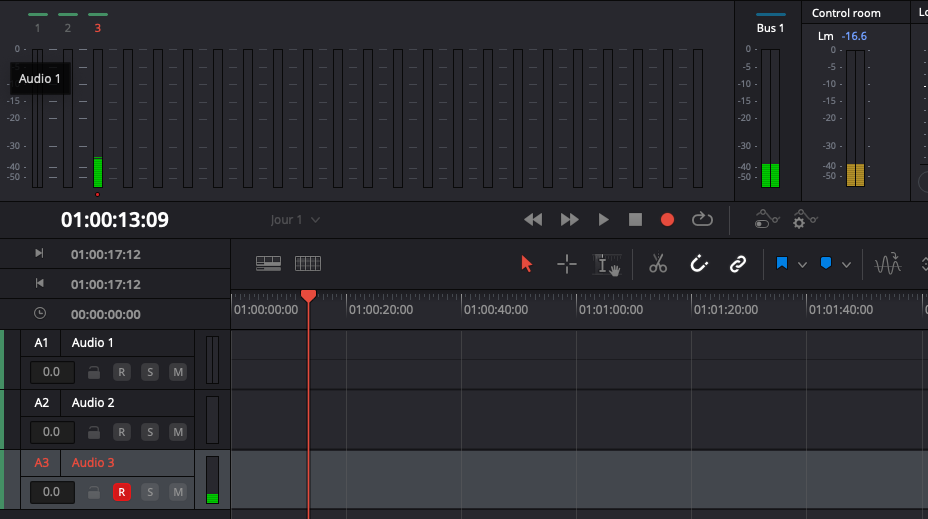Viewport: 928px width, 519px height.
Task: Activate the range selection crosshair tool
Action: 567,264
